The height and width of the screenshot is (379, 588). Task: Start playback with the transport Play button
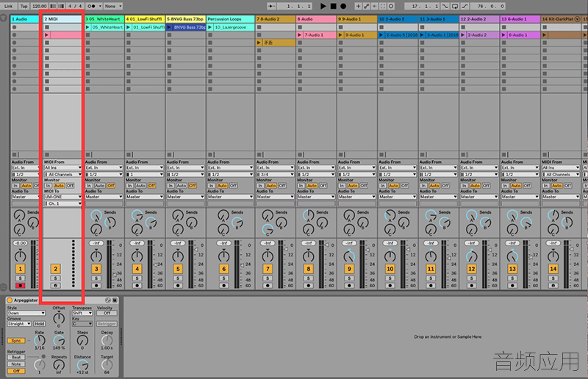click(323, 6)
